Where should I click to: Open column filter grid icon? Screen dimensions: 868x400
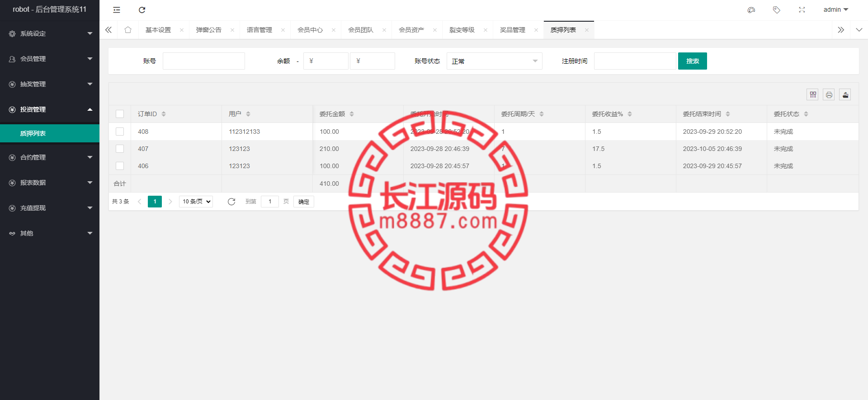[813, 94]
